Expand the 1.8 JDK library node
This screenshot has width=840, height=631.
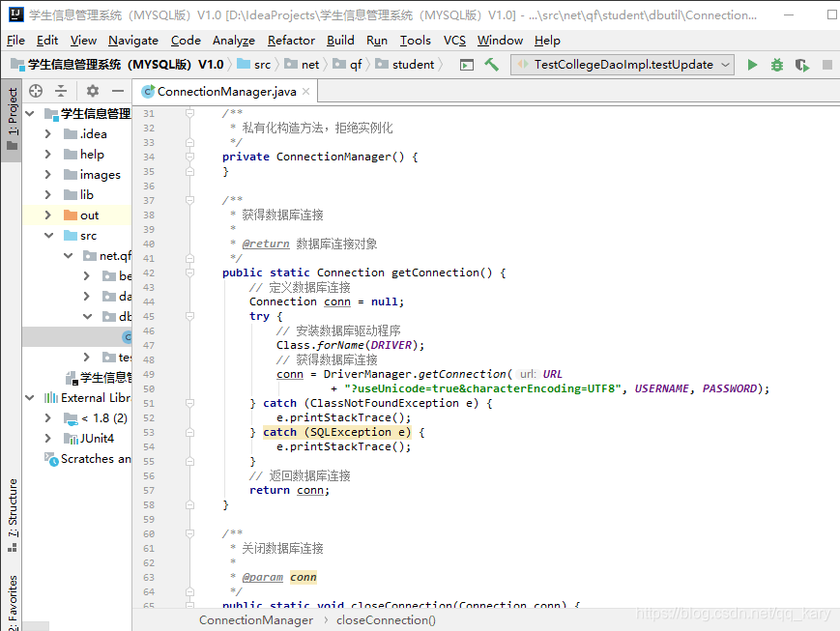(x=48, y=418)
